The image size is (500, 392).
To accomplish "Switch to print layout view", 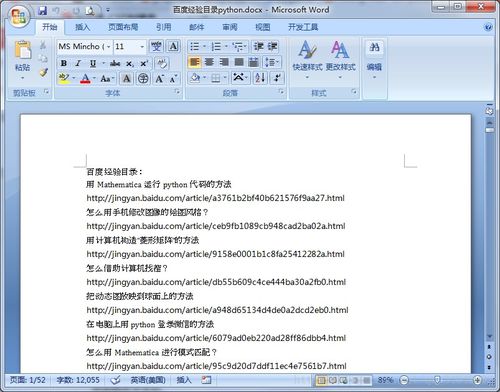I will [321, 380].
